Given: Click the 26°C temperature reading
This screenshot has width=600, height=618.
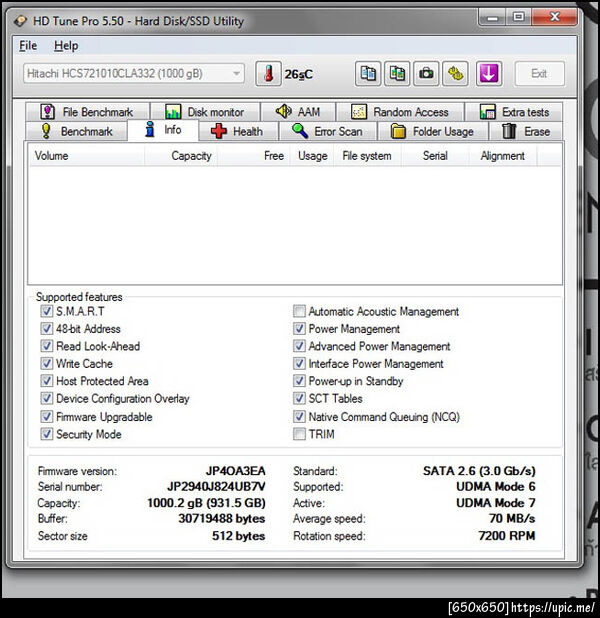Looking at the screenshot, I should point(298,74).
